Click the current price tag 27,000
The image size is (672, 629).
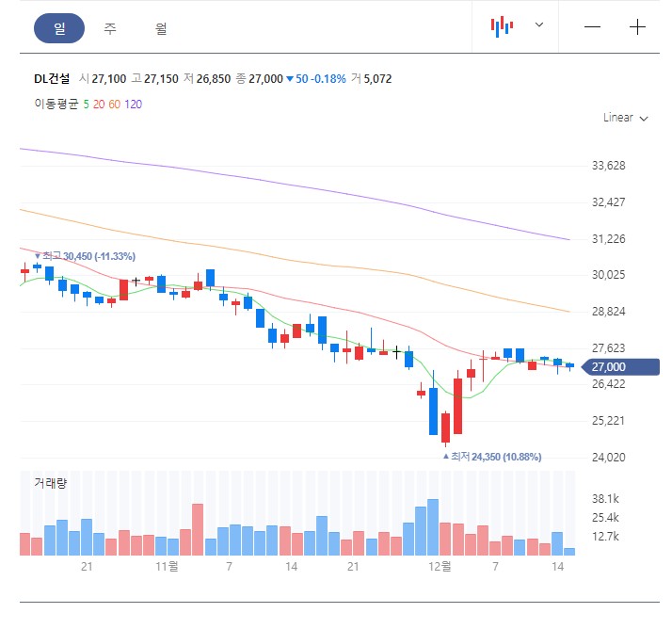[620, 367]
